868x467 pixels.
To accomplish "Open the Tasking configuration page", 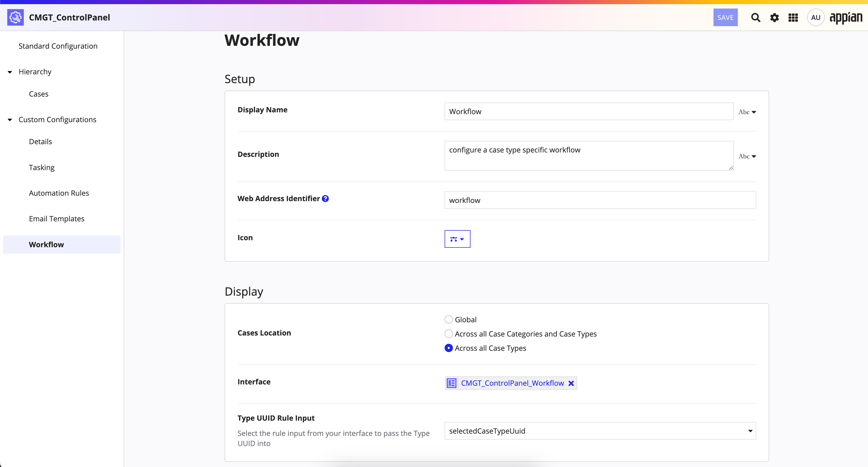I will pos(42,167).
